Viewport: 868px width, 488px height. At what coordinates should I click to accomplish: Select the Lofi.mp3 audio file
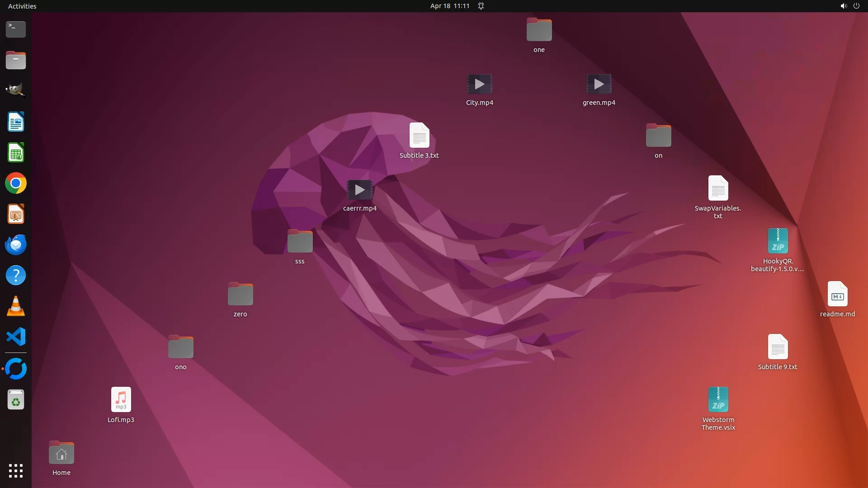pyautogui.click(x=121, y=400)
